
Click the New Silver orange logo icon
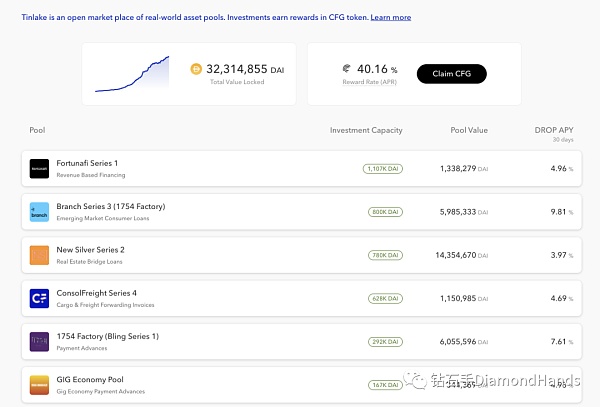39,255
